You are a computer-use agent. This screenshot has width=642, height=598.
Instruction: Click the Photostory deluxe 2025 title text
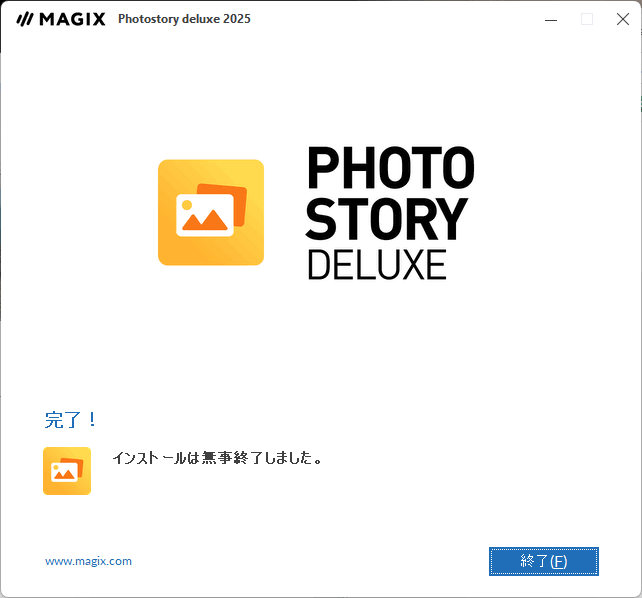(184, 19)
